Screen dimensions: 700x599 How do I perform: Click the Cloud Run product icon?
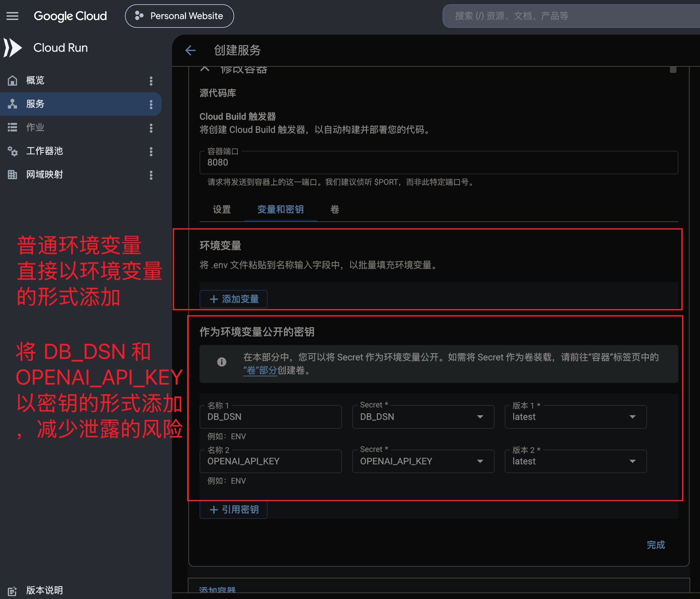tap(12, 48)
